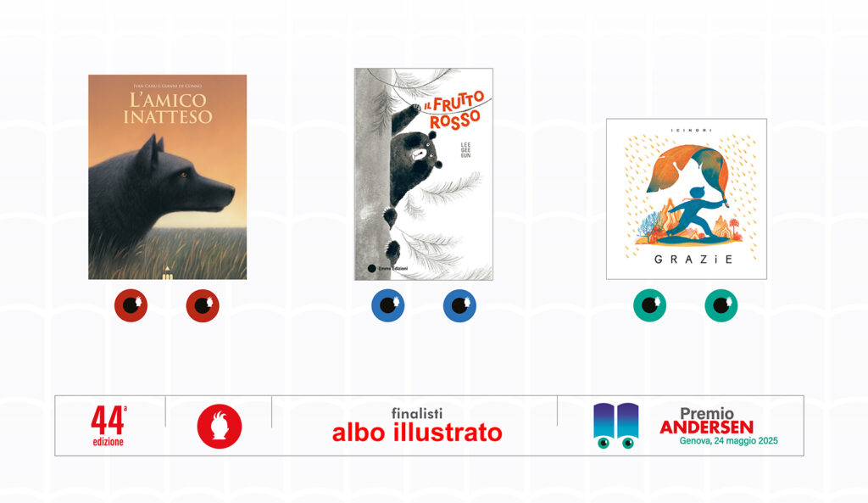
Task: Click the 44 edizione label
Action: (108, 426)
